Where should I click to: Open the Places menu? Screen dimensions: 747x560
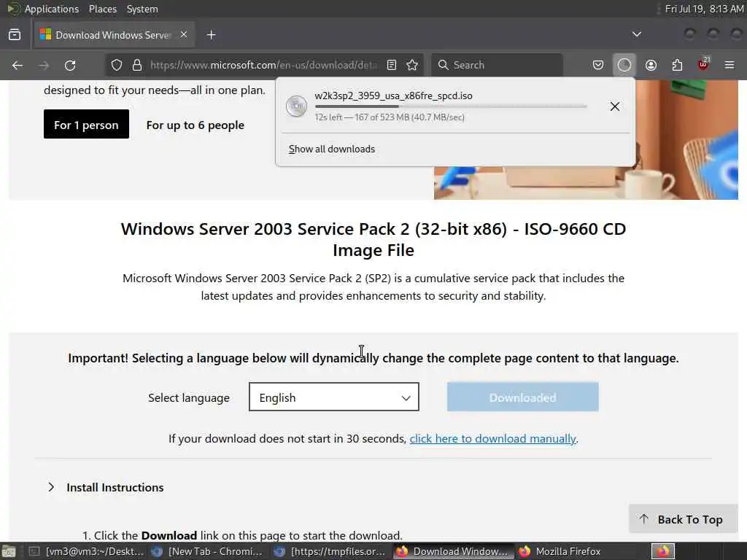coord(103,9)
